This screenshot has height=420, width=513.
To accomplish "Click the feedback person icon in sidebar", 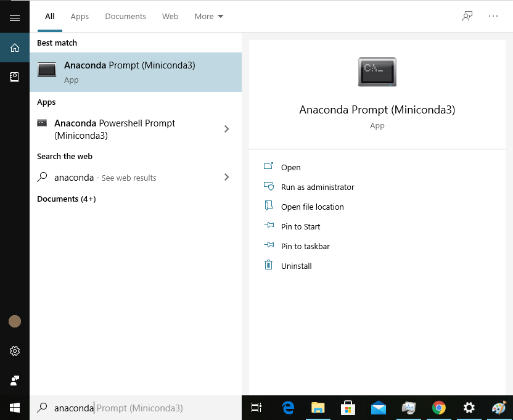I will (15, 381).
